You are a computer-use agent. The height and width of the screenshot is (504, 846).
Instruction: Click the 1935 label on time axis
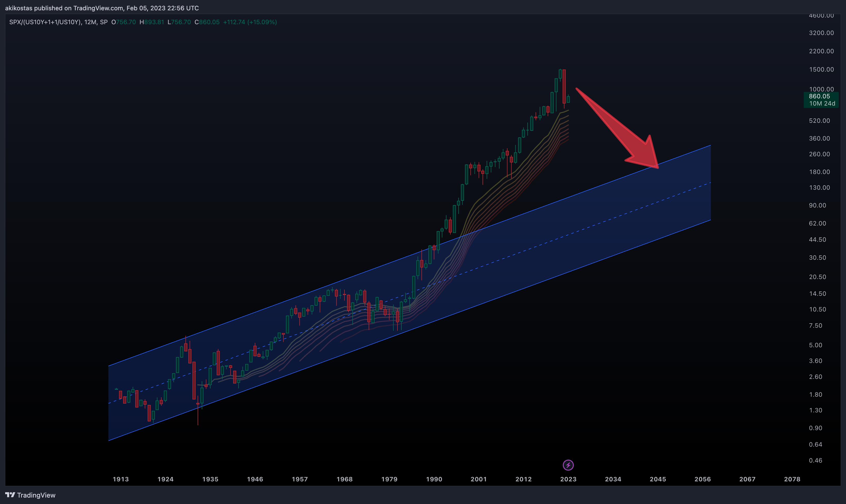click(210, 479)
